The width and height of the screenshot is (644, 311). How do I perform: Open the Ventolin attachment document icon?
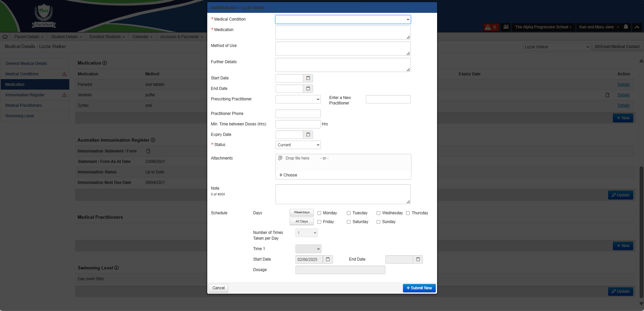(x=607, y=95)
